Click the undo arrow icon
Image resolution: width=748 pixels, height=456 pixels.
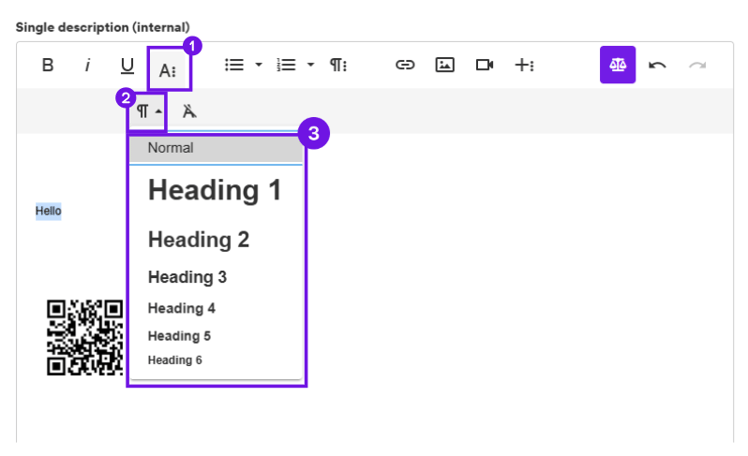(x=657, y=65)
